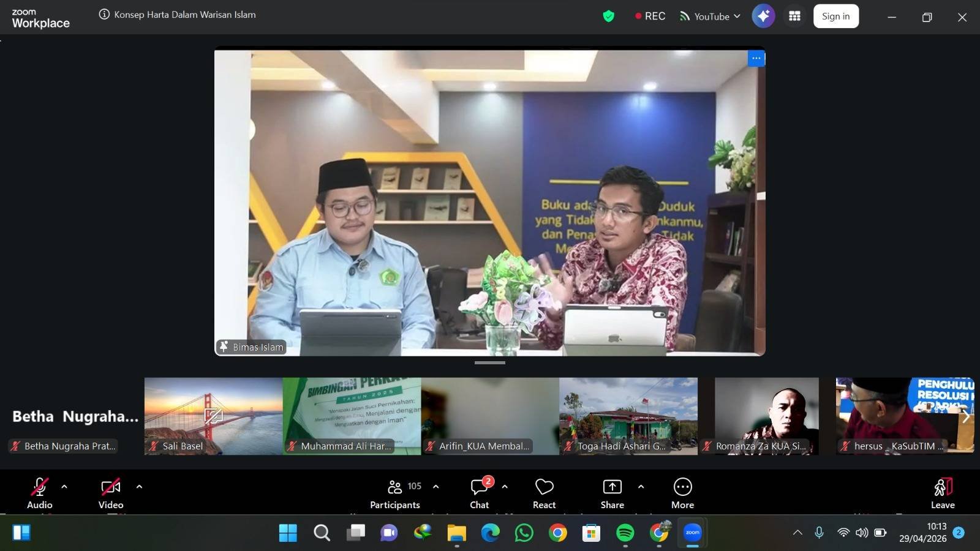Click the Share screen icon
980x551 pixels.
point(612,493)
